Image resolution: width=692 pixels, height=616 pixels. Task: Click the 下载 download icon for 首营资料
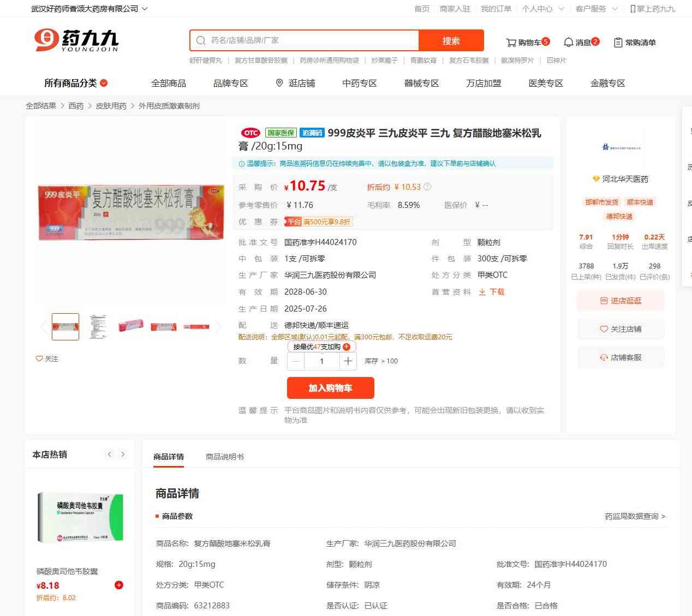click(x=482, y=292)
